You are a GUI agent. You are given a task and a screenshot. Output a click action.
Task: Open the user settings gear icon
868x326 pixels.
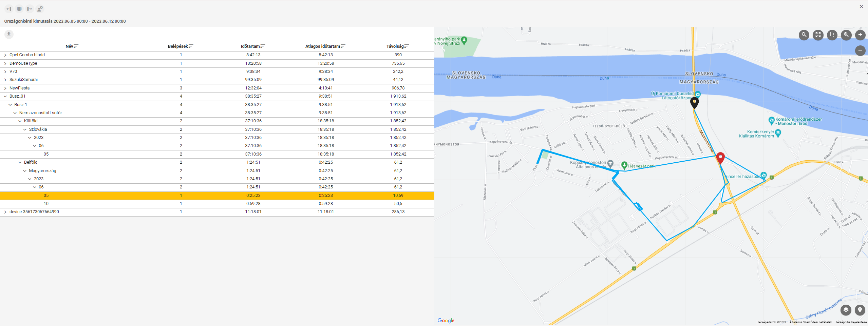pyautogui.click(x=40, y=9)
